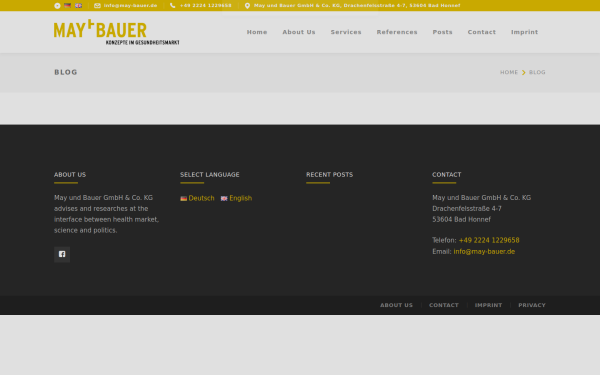The width and height of the screenshot is (600, 375).
Task: Click the phone handset icon in the top bar
Action: 173,5
